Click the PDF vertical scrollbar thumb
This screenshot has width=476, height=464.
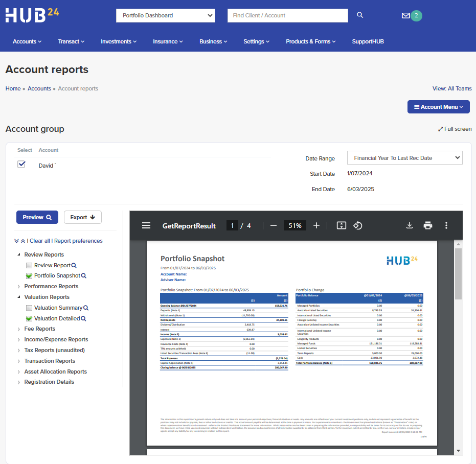pyautogui.click(x=458, y=274)
